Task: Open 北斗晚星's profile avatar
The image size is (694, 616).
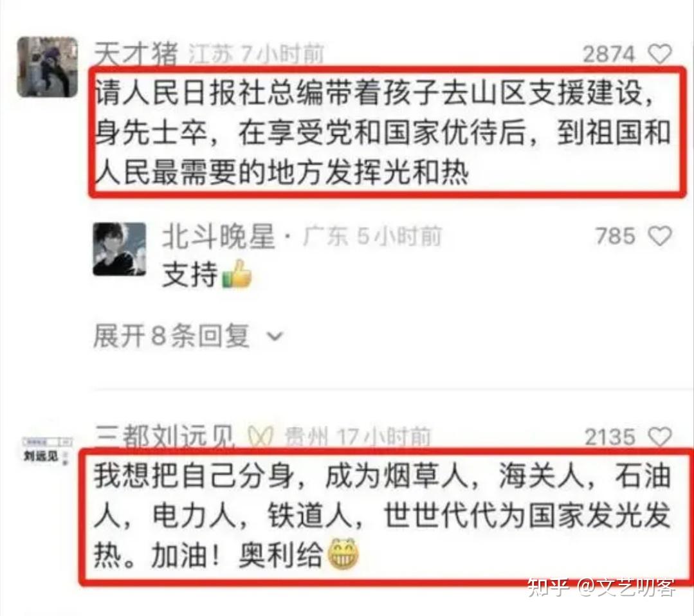Action: 120,249
